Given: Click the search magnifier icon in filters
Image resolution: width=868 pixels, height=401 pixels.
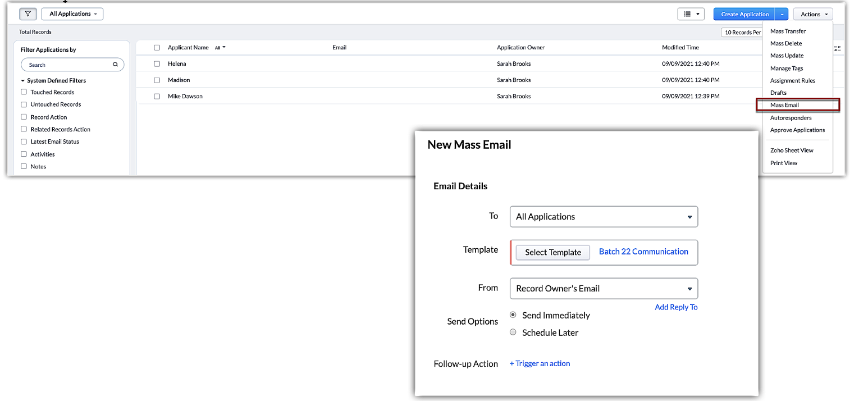Looking at the screenshot, I should (115, 65).
